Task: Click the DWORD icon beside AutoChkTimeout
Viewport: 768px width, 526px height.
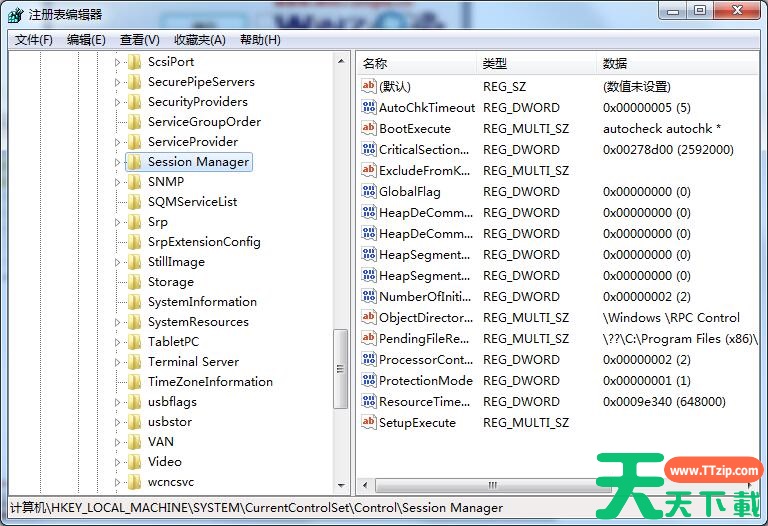Action: [x=368, y=107]
